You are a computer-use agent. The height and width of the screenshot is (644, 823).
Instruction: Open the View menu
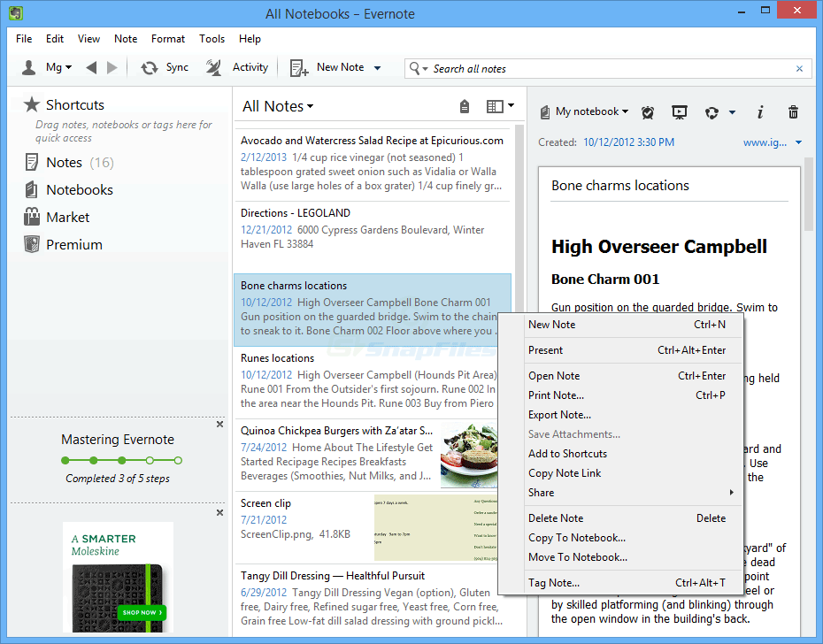(x=88, y=39)
